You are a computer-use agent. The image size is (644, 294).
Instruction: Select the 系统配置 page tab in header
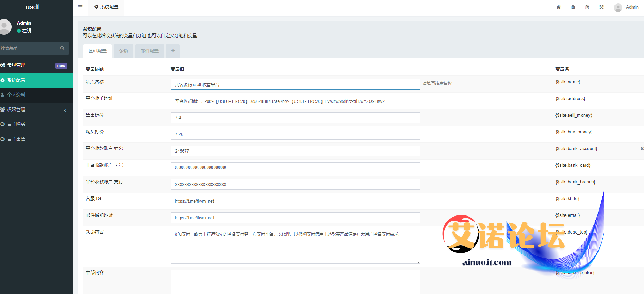[106, 7]
